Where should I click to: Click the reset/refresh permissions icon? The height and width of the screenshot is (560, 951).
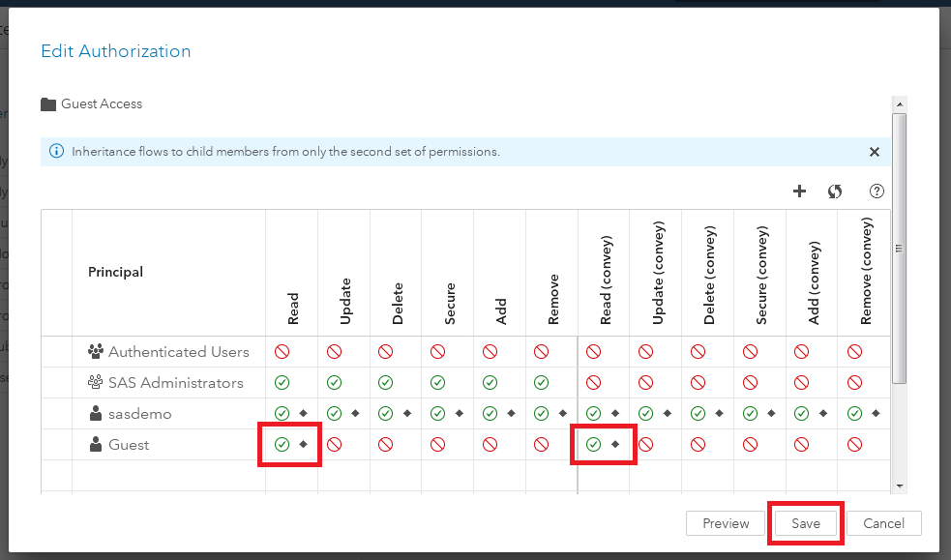pyautogui.click(x=835, y=192)
